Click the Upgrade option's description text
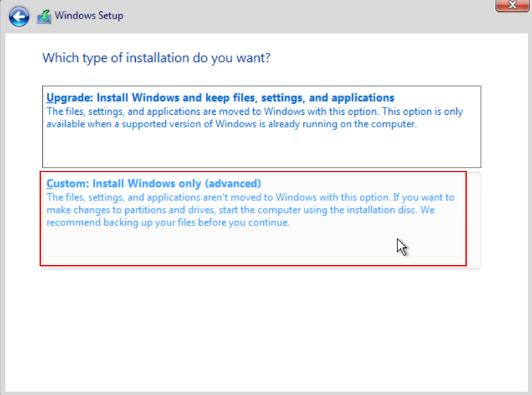Image resolution: width=532 pixels, height=395 pixels. [254, 118]
